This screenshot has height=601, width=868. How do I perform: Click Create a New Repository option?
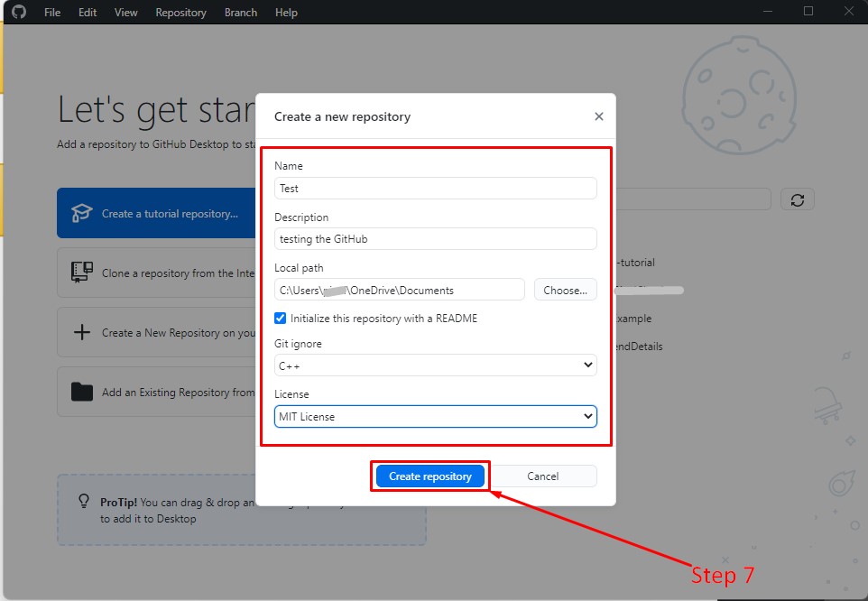coord(156,332)
